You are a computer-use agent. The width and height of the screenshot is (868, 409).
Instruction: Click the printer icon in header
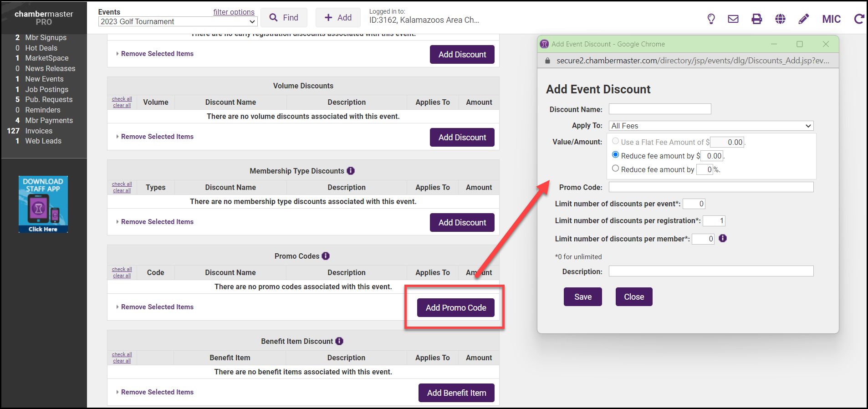click(x=756, y=19)
